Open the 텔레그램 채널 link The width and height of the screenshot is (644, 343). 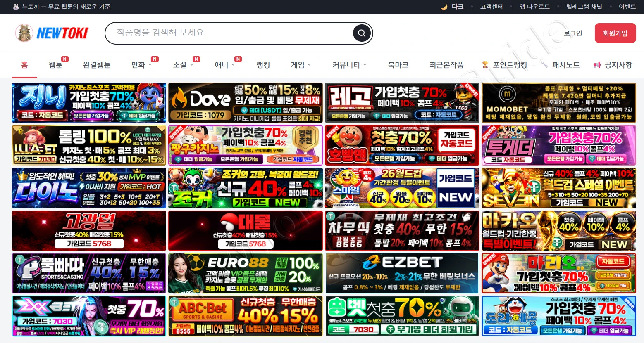point(584,7)
